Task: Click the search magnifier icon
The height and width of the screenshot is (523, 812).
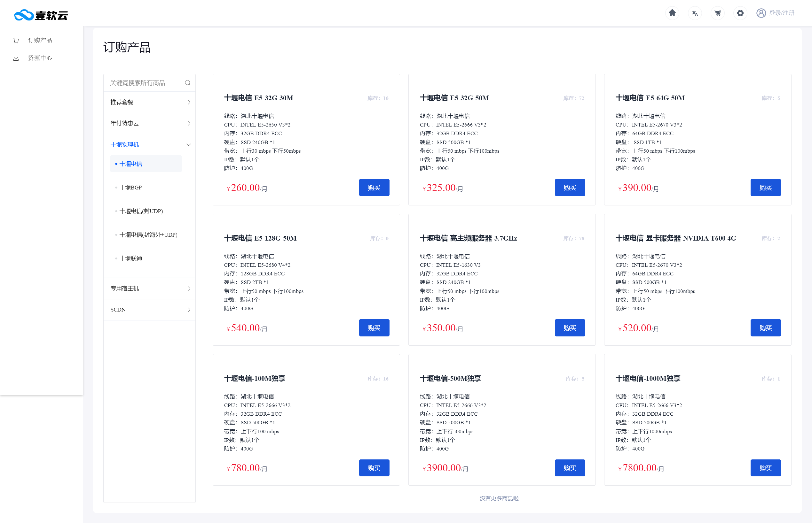Action: point(187,83)
